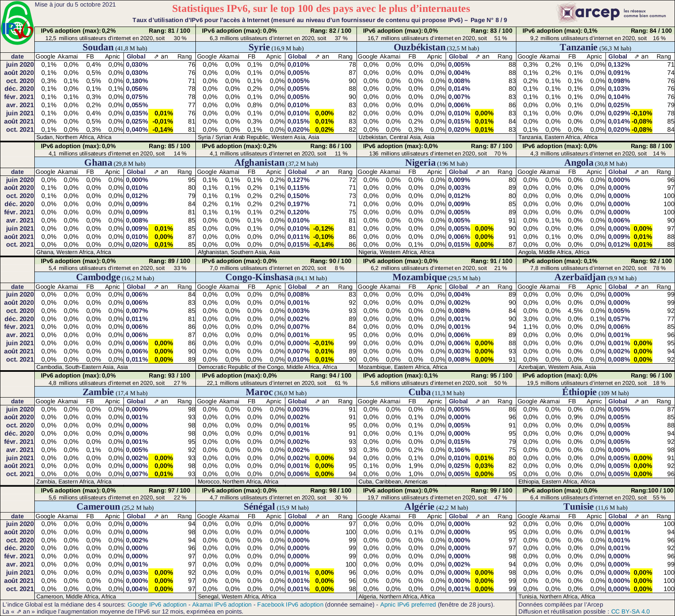Click the Arcep logo

[x=612, y=13]
